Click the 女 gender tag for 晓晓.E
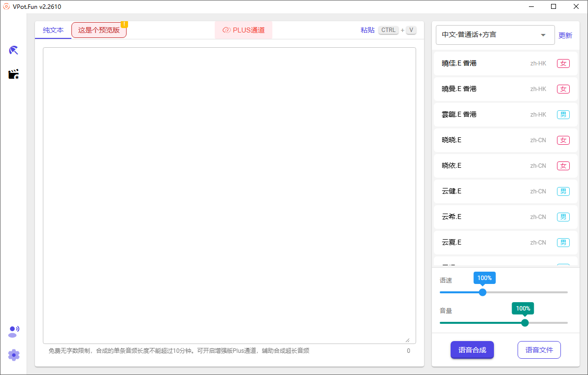Image resolution: width=588 pixels, height=375 pixels. (x=563, y=140)
